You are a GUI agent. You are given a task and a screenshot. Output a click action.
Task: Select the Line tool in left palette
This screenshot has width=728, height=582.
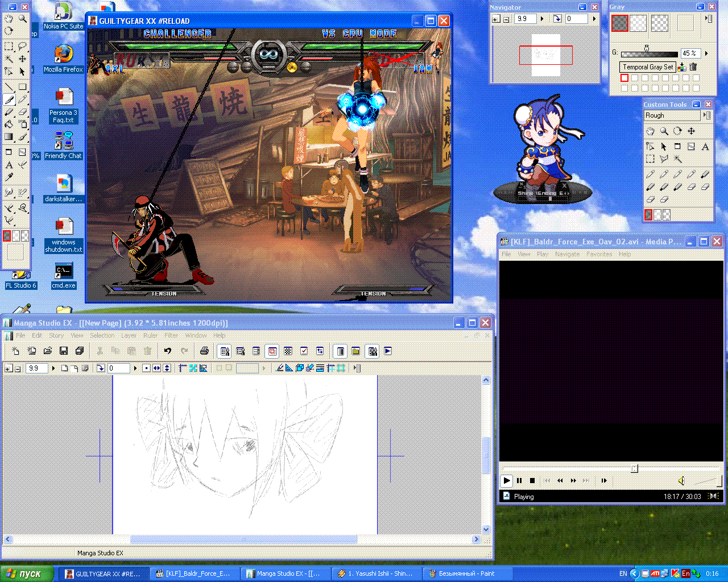(9, 86)
